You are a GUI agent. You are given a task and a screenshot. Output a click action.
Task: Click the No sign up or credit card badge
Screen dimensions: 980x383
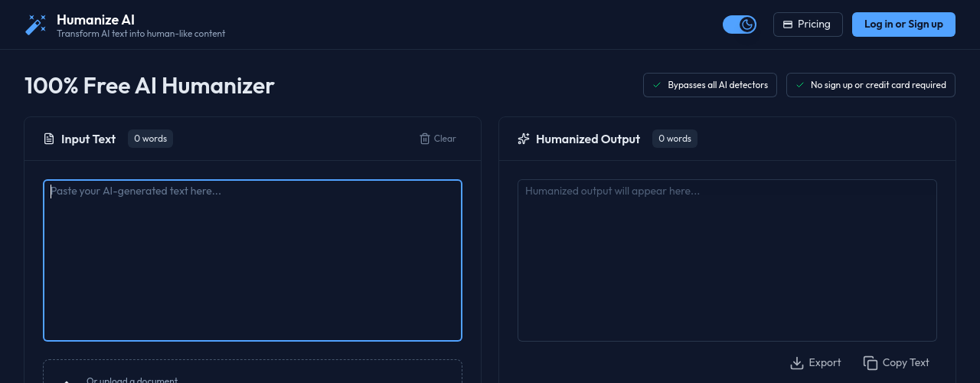871,85
